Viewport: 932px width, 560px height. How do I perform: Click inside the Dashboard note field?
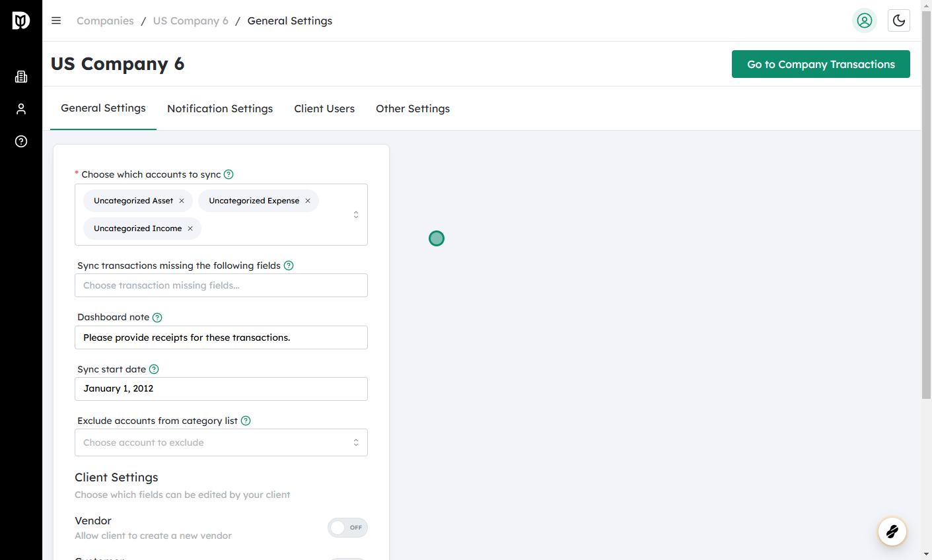pos(221,337)
